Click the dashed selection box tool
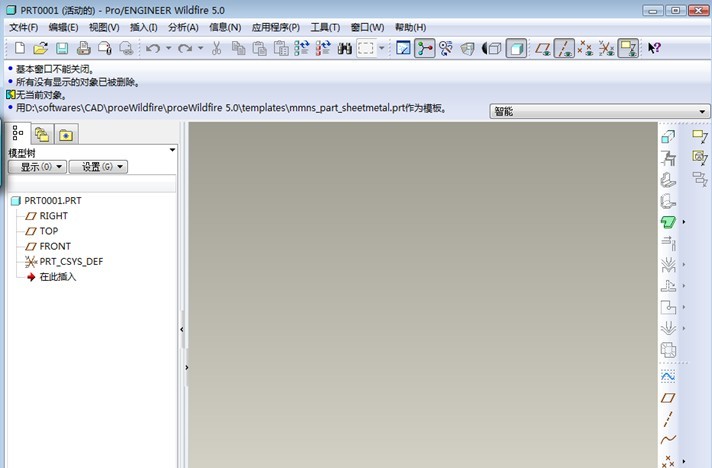This screenshot has width=712, height=468. pyautogui.click(x=366, y=48)
